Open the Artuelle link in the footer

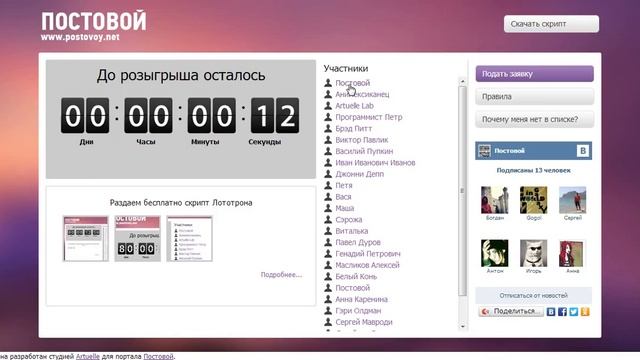click(x=88, y=356)
